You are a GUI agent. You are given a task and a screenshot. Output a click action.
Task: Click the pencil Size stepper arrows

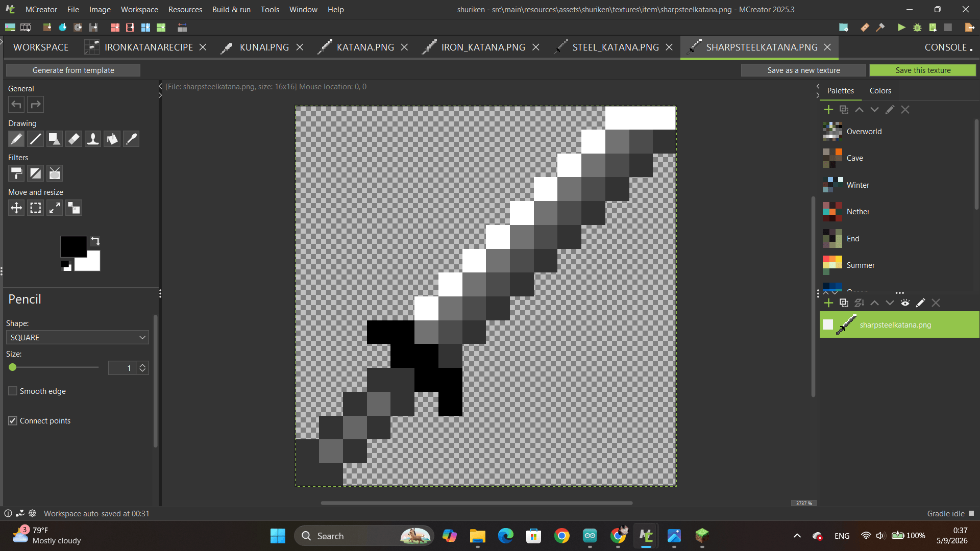click(142, 368)
